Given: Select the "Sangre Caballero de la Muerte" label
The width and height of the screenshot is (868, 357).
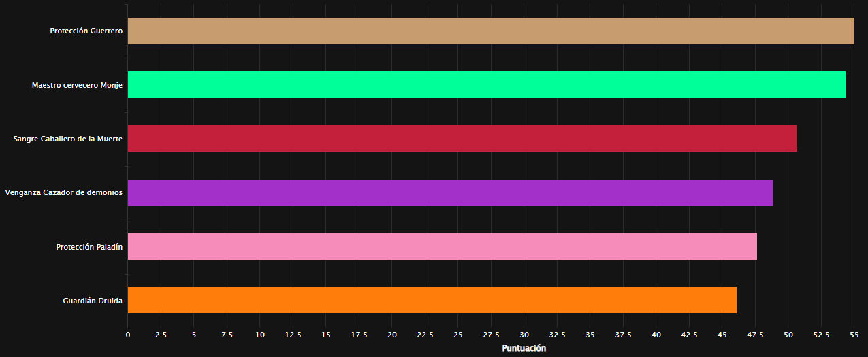Looking at the screenshot, I should pyautogui.click(x=67, y=139).
